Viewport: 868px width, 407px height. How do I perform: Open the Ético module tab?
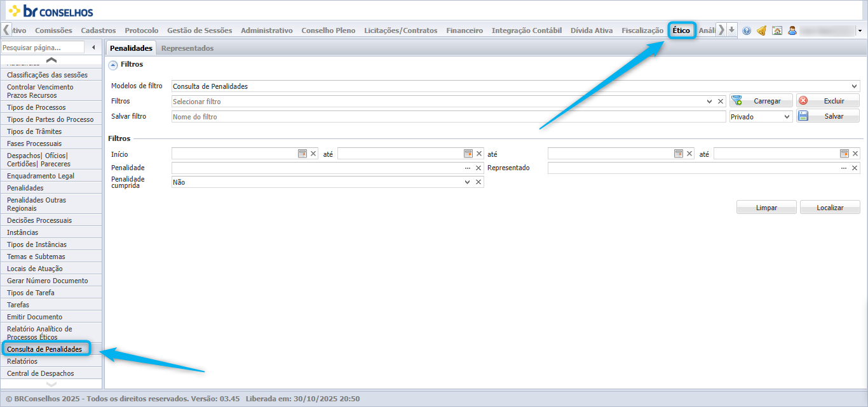click(x=681, y=30)
